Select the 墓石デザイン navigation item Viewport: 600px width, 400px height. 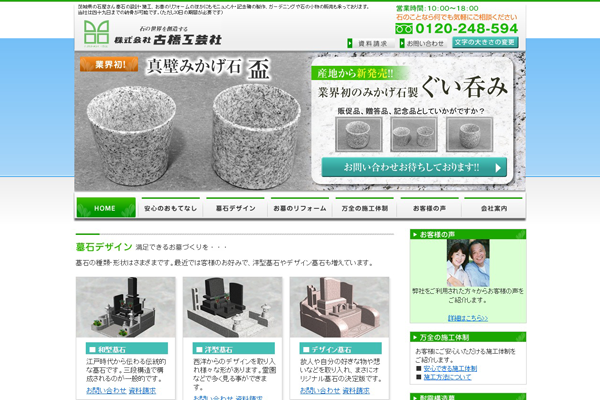(236, 208)
